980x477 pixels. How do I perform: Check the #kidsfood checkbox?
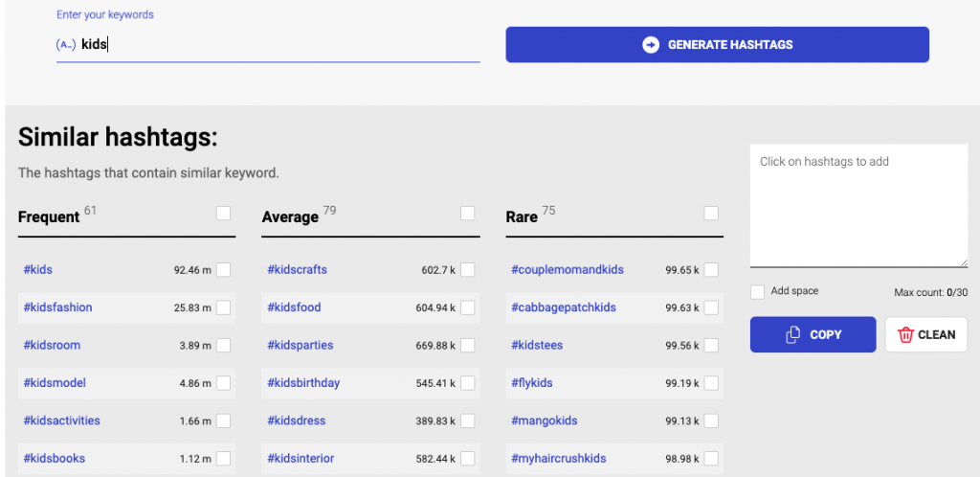(467, 307)
